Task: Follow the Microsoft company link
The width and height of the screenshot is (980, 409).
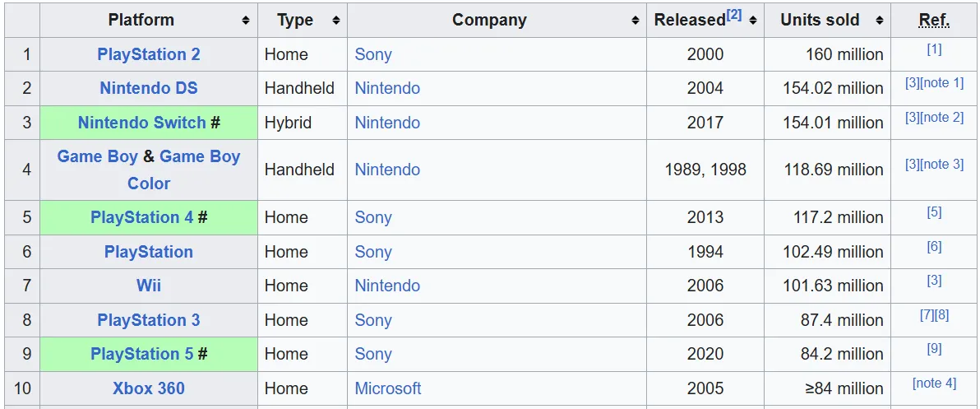Action: click(x=388, y=388)
